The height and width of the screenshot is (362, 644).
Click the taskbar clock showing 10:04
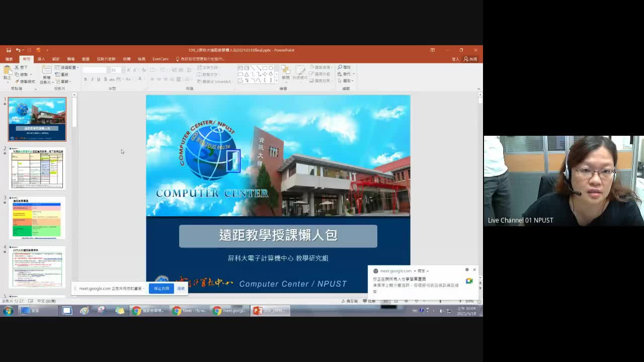[466, 311]
